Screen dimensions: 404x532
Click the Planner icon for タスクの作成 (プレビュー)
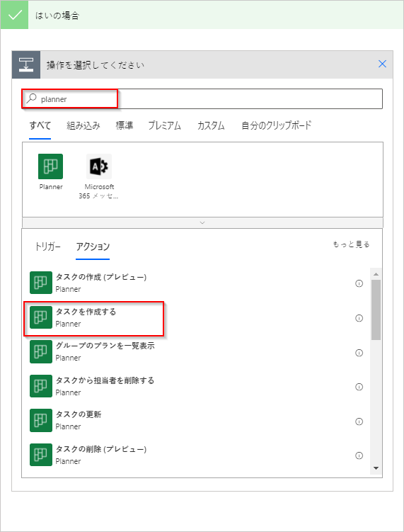click(41, 283)
